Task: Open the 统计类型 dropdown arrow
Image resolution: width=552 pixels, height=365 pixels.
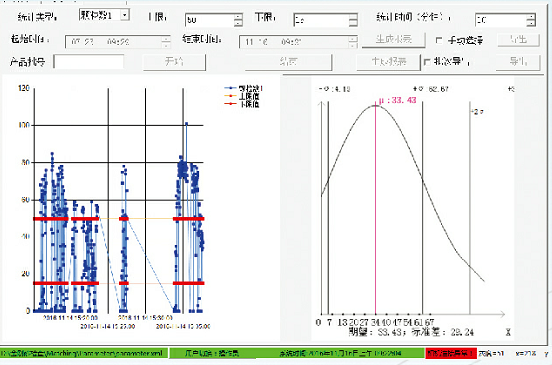Action: (x=125, y=15)
